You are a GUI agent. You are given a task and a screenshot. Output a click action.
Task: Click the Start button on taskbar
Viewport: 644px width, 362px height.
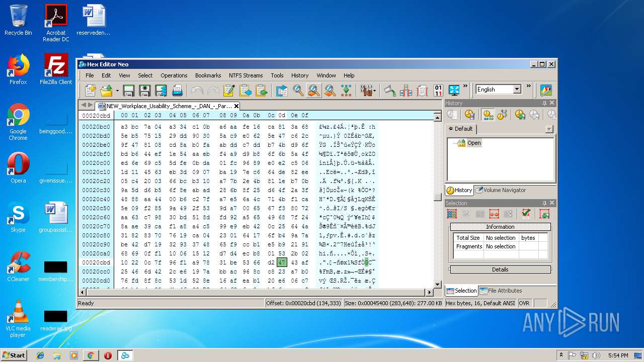coord(14,355)
